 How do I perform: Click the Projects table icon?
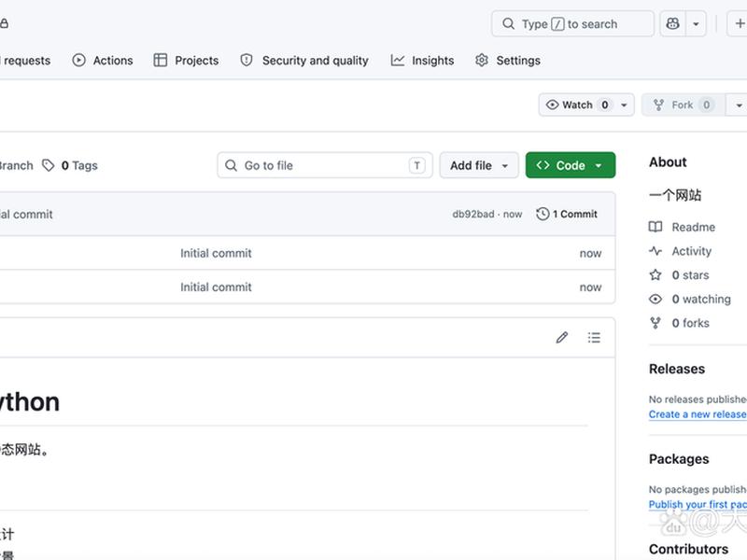pyautogui.click(x=161, y=61)
